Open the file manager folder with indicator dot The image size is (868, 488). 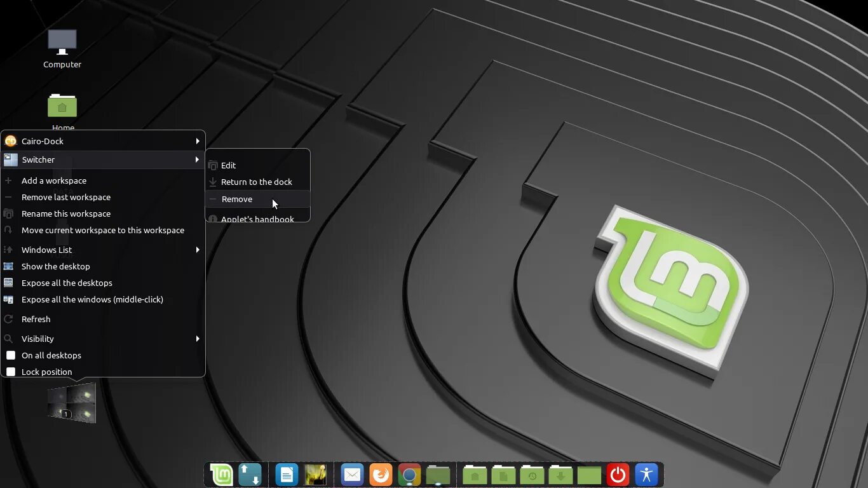point(438,475)
